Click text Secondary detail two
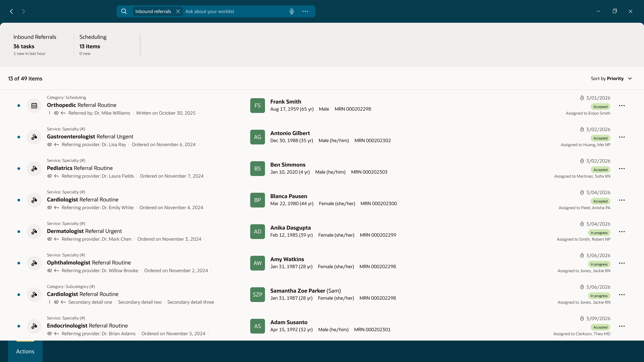Image resolution: width=644 pixels, height=362 pixels. point(140,302)
